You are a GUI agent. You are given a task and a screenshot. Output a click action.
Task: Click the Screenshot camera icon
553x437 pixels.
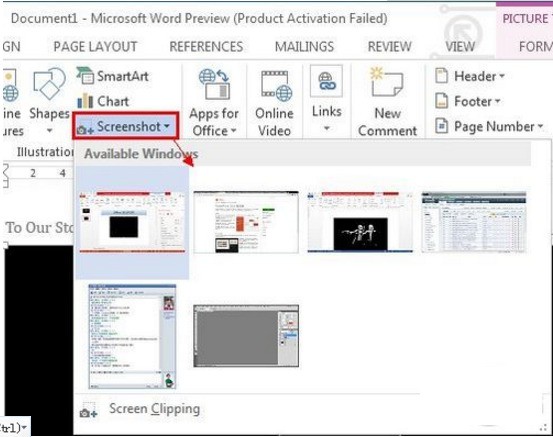[85, 129]
